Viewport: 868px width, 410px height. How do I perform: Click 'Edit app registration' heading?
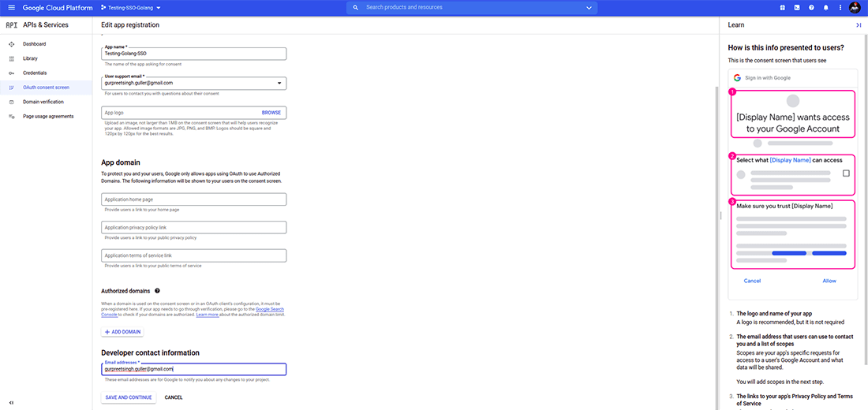[130, 25]
